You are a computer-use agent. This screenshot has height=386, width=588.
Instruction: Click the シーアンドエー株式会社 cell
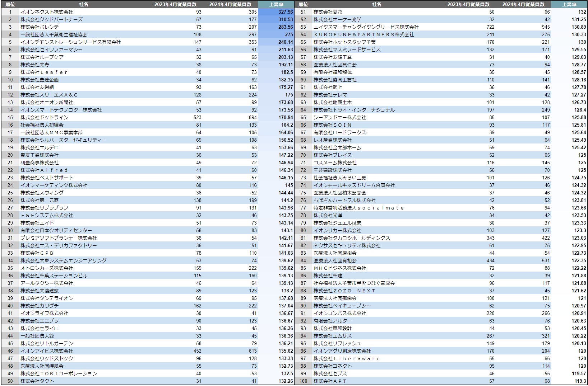point(340,117)
